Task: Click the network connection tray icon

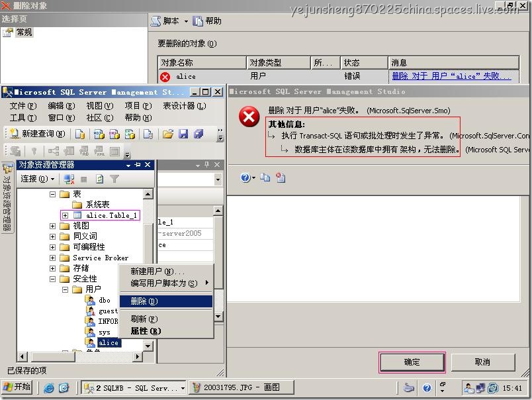Action: click(480, 387)
